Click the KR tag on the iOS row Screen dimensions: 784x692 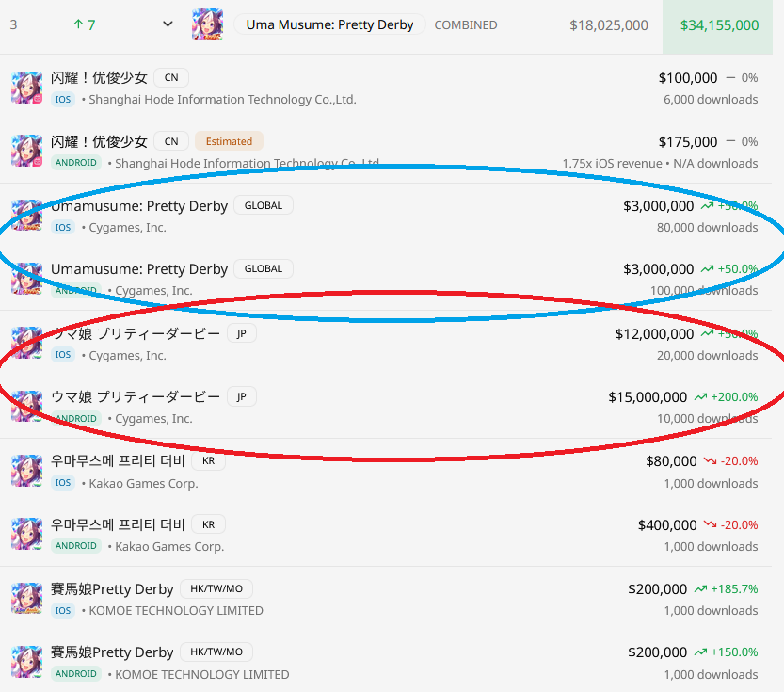[x=209, y=460]
